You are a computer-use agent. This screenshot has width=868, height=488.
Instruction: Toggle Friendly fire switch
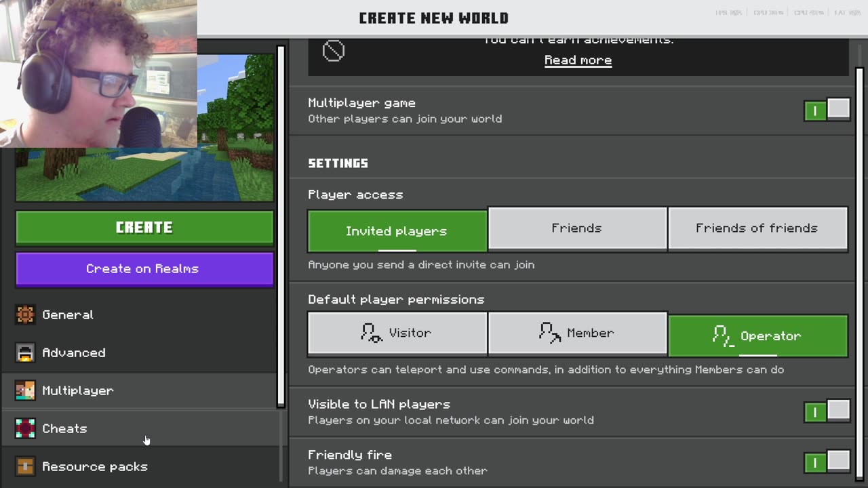[827, 462]
